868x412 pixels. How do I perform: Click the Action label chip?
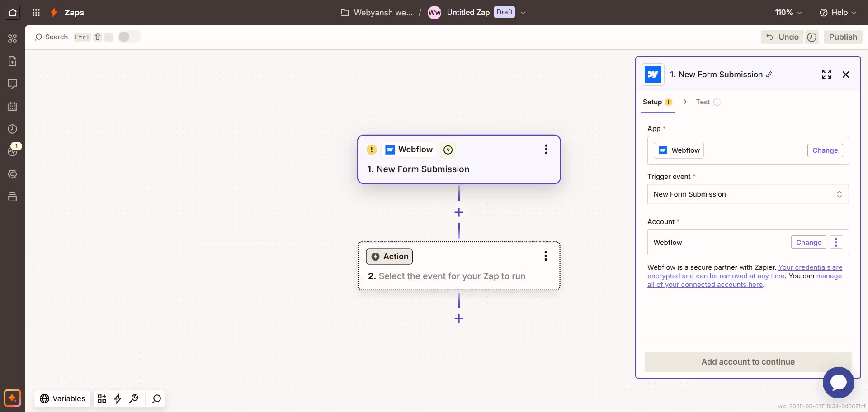pos(389,257)
